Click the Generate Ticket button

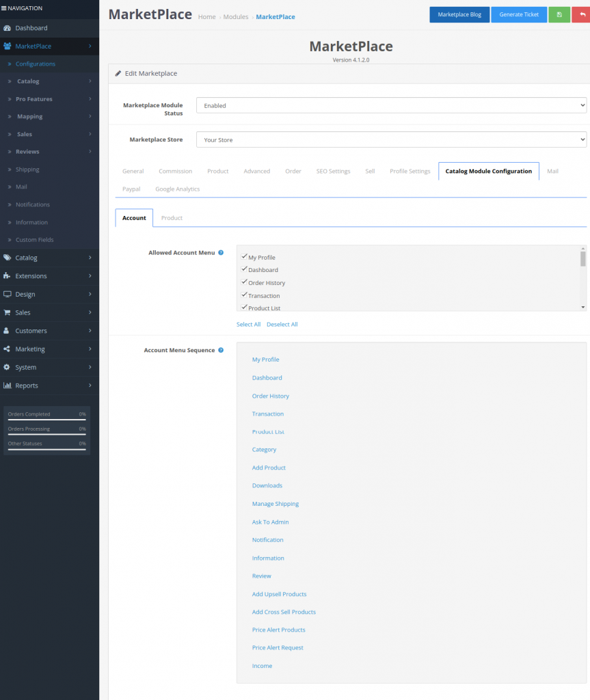pos(519,14)
